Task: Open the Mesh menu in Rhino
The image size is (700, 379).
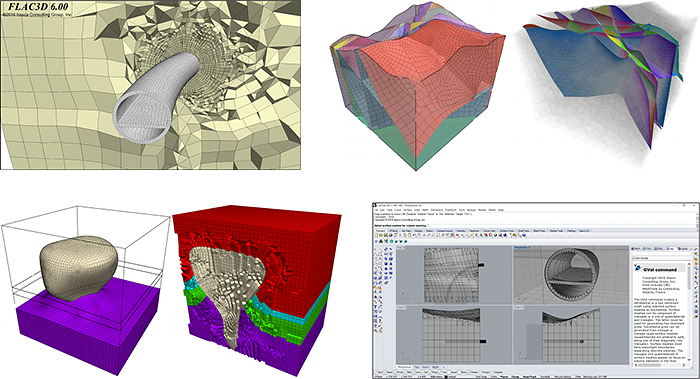Action: (425, 210)
